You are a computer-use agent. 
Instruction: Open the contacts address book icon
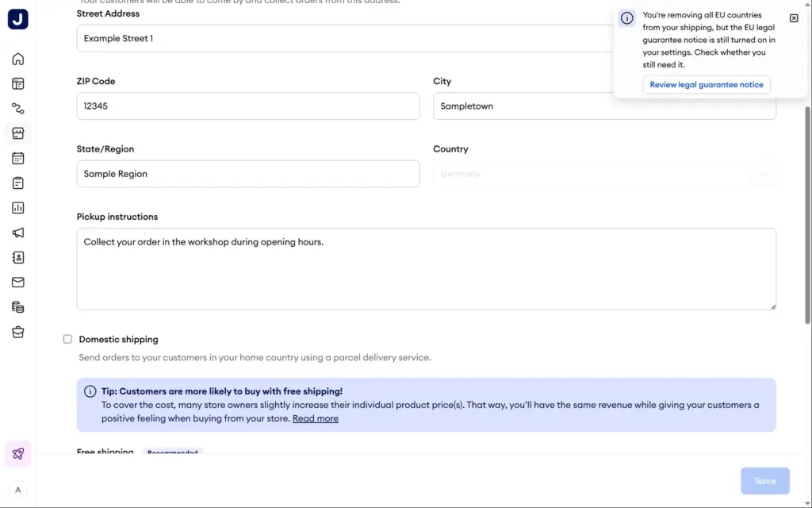tap(18, 258)
